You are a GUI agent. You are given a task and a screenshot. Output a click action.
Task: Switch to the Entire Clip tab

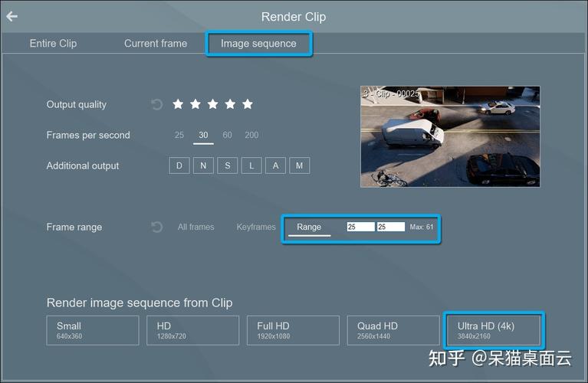tap(53, 44)
